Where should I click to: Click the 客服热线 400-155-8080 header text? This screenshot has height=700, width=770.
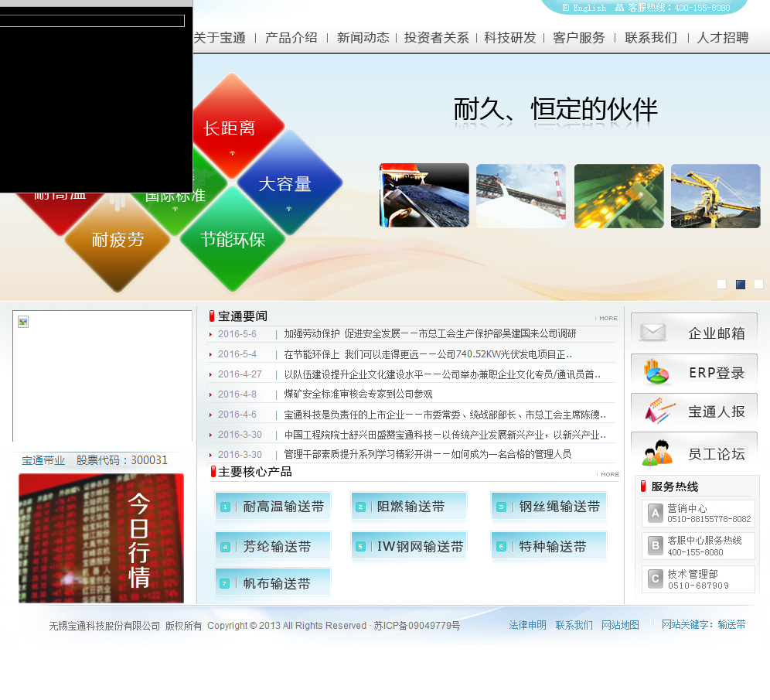coord(679,8)
